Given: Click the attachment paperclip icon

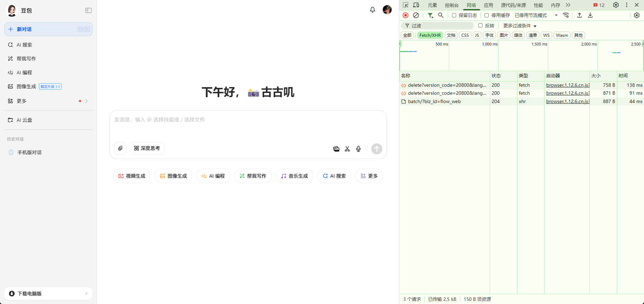Looking at the screenshot, I should click(120, 148).
